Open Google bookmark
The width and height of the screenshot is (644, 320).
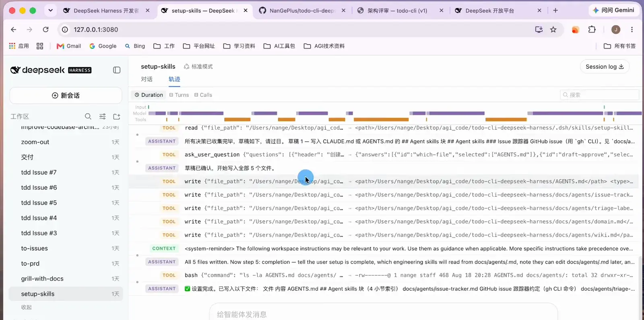click(x=103, y=46)
